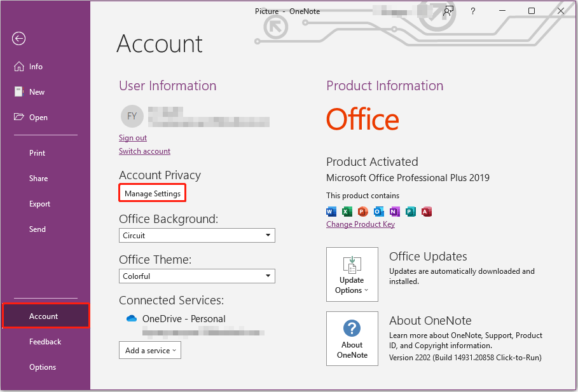The height and width of the screenshot is (392, 578).
Task: Select the PowerPoint icon
Action: click(362, 211)
